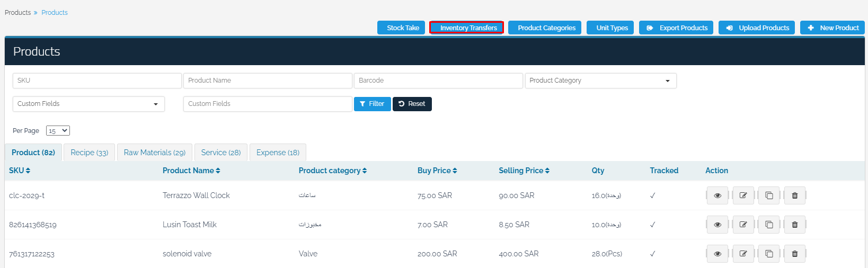Change the Per Page selector
Screen dimensions: 868x268
[58, 131]
